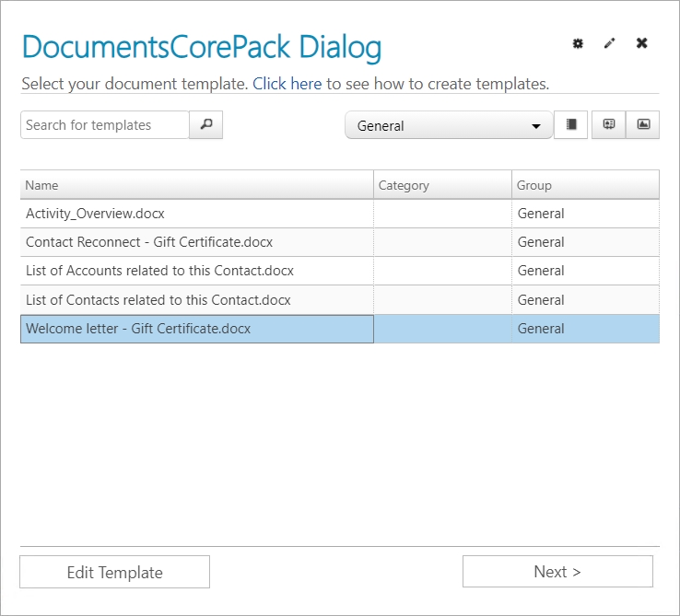Expand the General group dropdown

pyautogui.click(x=449, y=125)
